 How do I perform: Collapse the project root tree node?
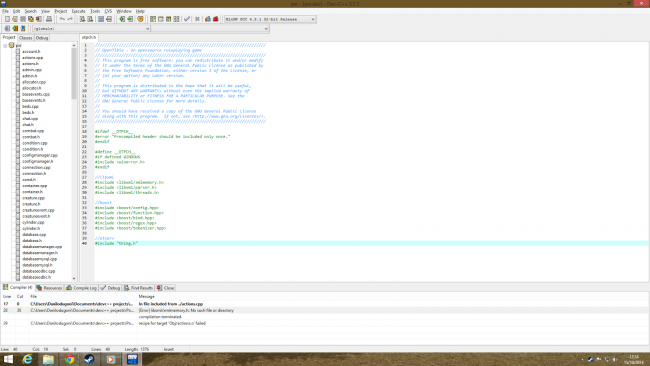tap(5, 46)
